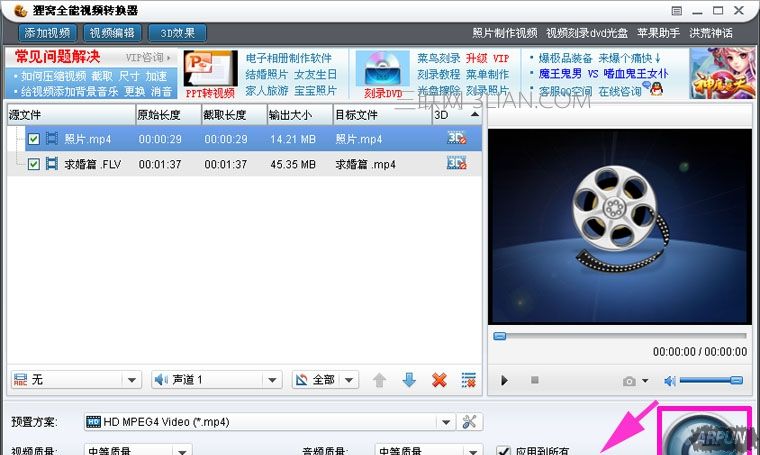This screenshot has width=760, height=455.
Task: Click the film icon of 求婚篇.FLV
Action: click(x=51, y=164)
